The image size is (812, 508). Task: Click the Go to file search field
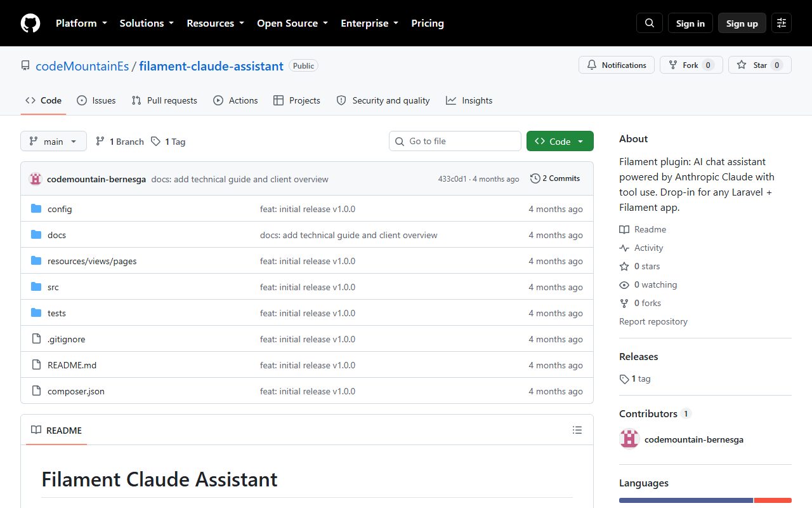coord(455,141)
